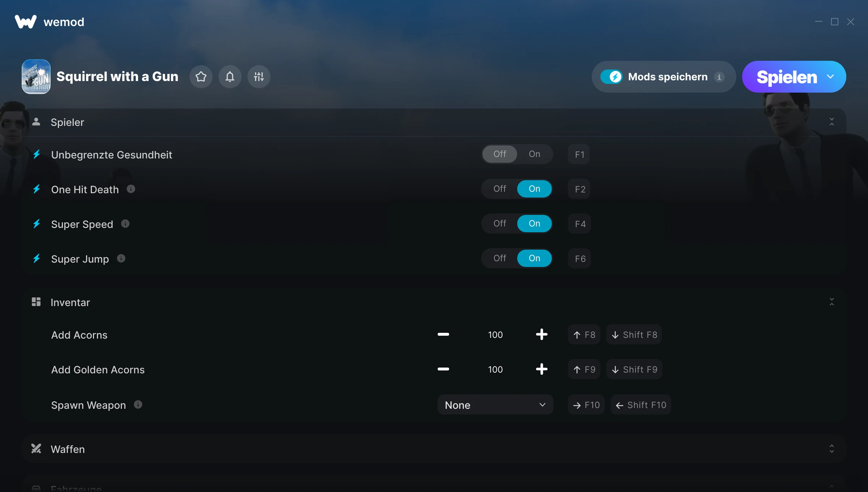868x492 pixels.
Task: Open mod settings sliders icon
Action: click(x=259, y=77)
